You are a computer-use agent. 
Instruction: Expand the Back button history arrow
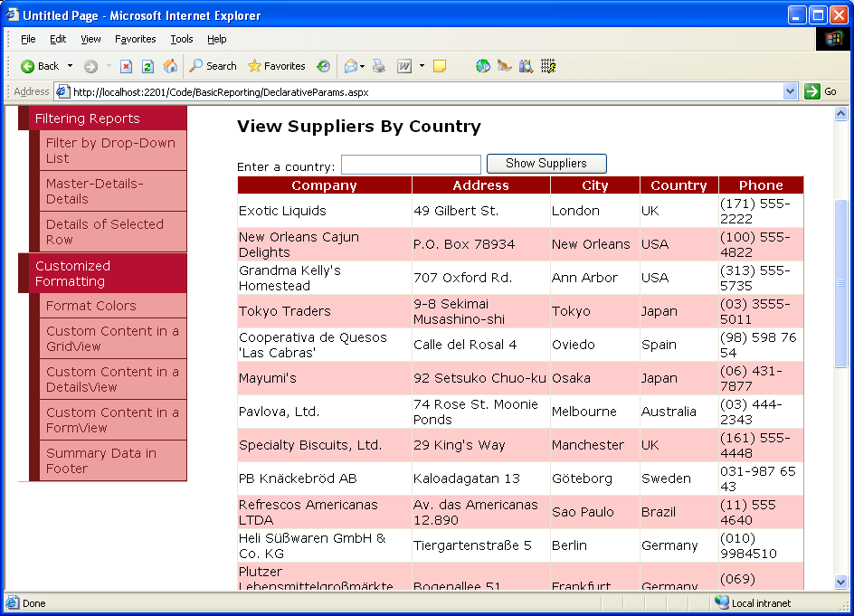click(x=70, y=66)
